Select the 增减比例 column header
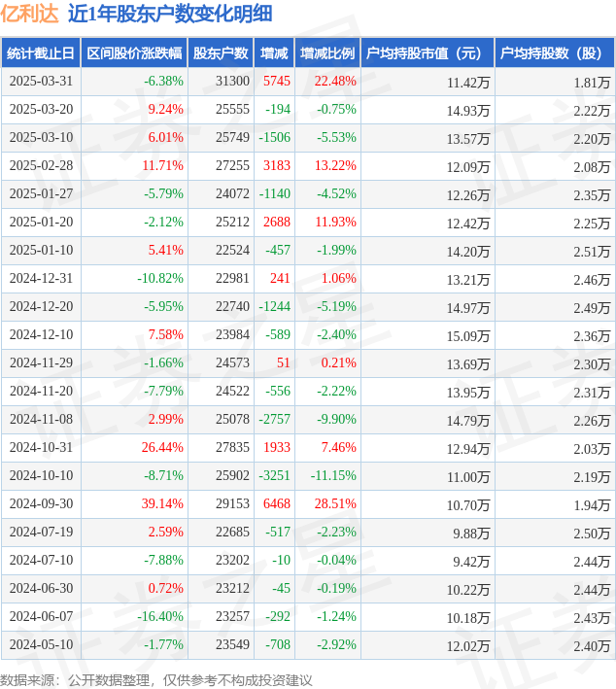The width and height of the screenshot is (616, 689). (327, 53)
